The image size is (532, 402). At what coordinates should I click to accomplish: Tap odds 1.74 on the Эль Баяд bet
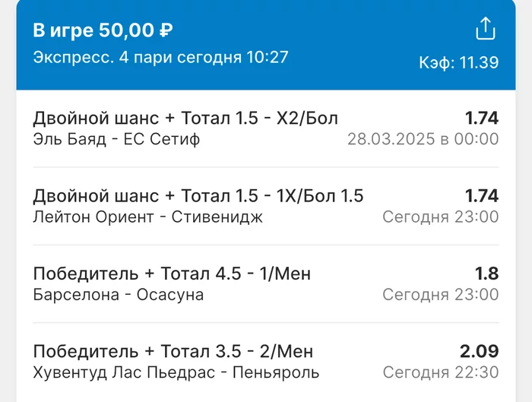(x=482, y=118)
